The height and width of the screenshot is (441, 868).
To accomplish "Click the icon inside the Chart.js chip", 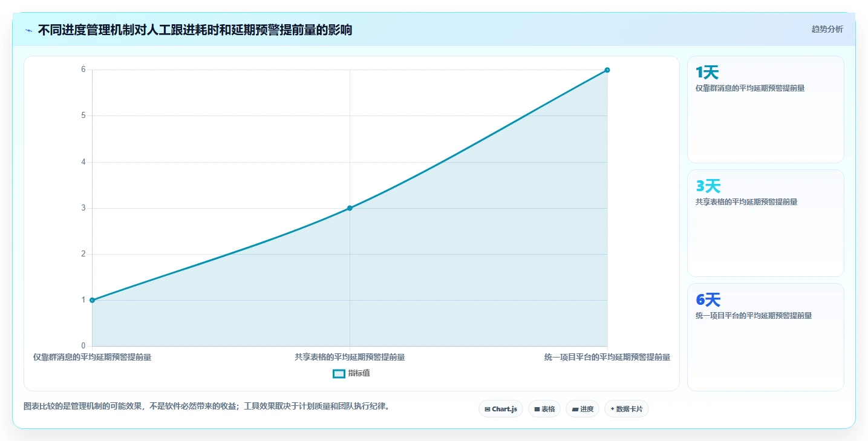I will 488,410.
